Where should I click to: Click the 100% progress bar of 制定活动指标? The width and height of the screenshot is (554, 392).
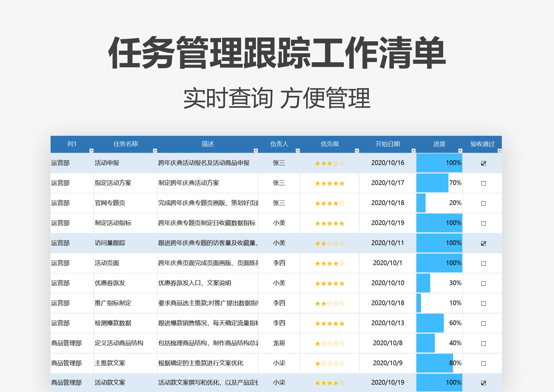[439, 223]
